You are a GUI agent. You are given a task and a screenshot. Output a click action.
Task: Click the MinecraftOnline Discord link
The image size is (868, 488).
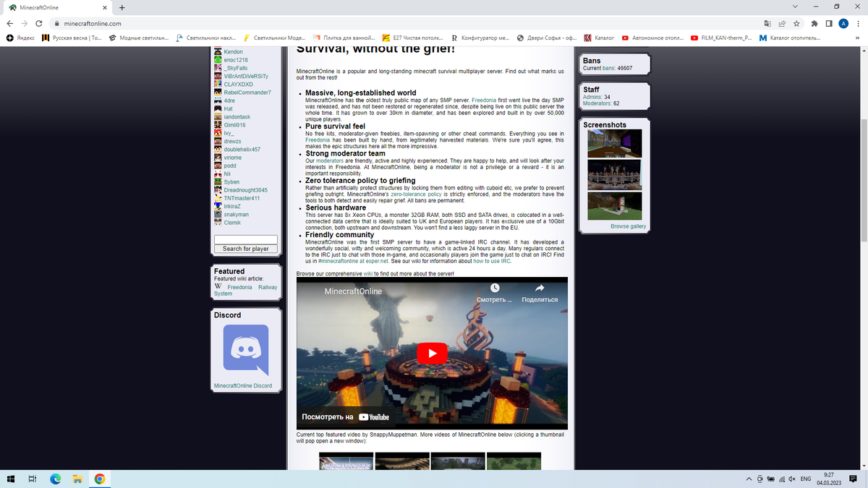(x=243, y=386)
